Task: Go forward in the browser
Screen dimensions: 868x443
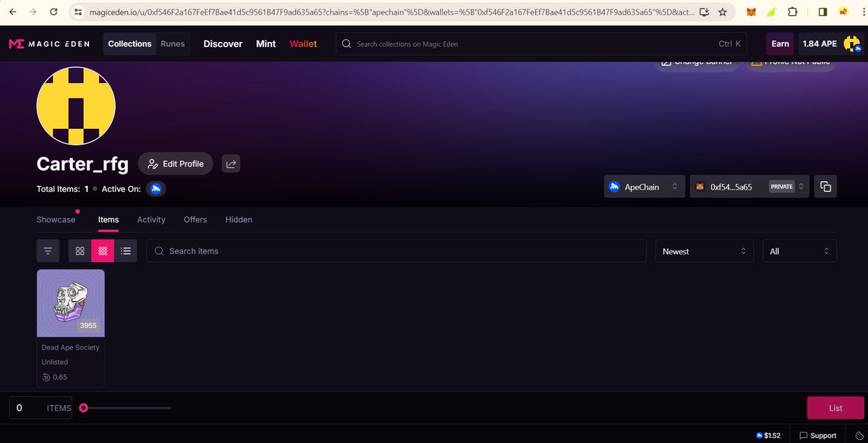Action: 33,12
